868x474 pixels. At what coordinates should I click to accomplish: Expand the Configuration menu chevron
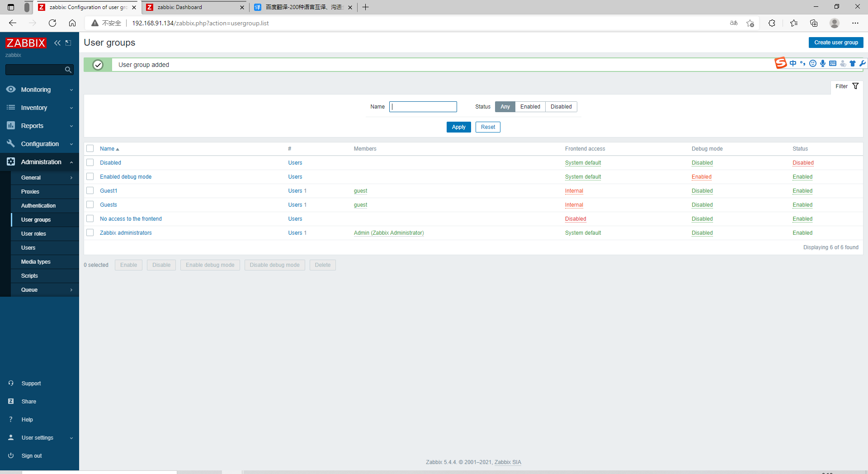(x=71, y=144)
